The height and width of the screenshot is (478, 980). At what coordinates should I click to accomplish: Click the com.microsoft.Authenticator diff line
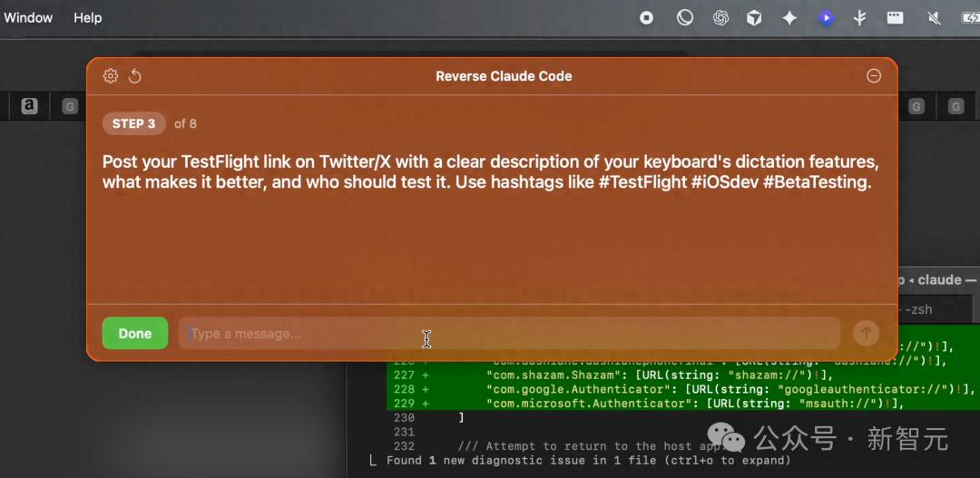[x=695, y=404]
